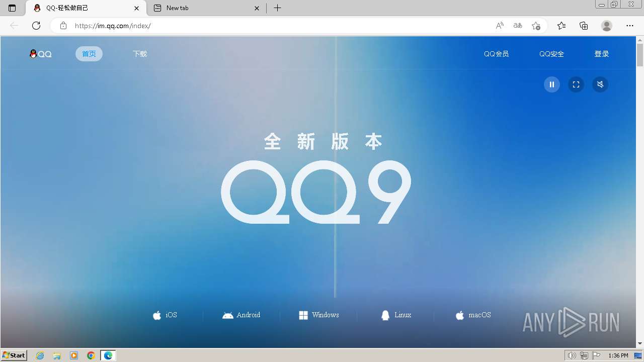Close the QQ-轻松做自己 tab

pyautogui.click(x=136, y=8)
